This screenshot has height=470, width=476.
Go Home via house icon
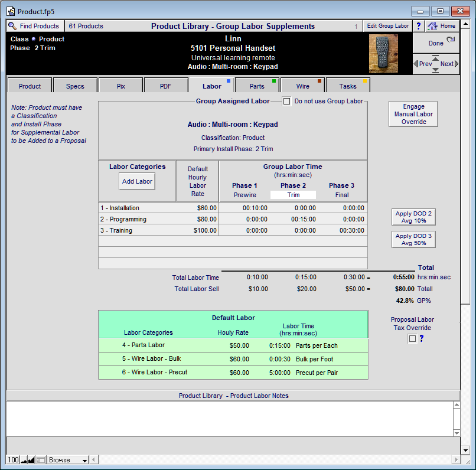(432, 26)
